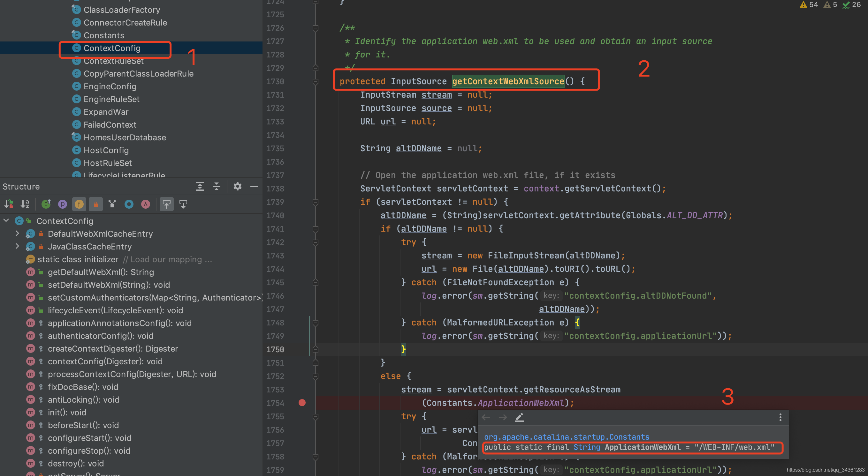
Task: Expand the DefaultWebXmlCacheEntry class node
Action: tap(18, 233)
